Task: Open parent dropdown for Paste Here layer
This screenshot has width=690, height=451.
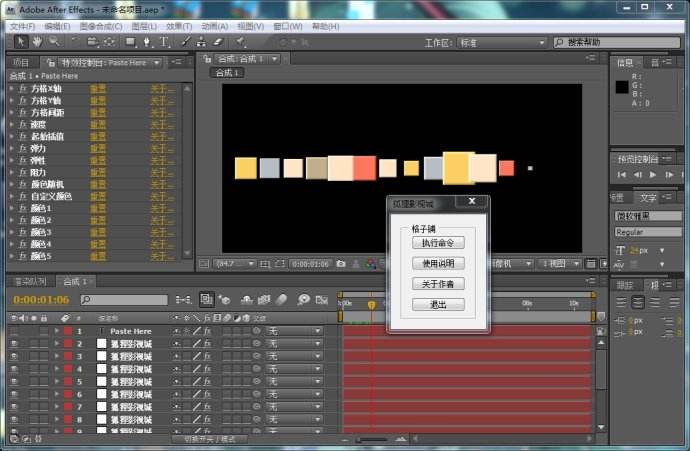Action: [x=294, y=331]
